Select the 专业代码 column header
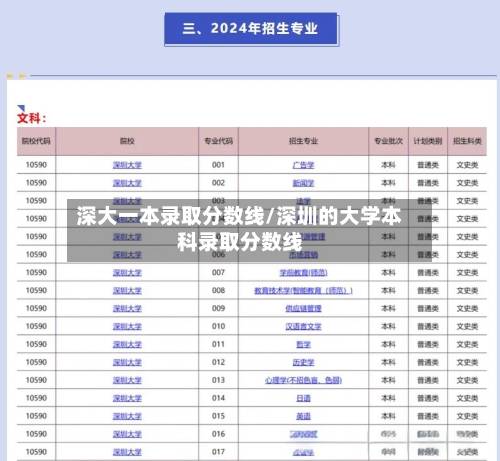The height and width of the screenshot is (461, 500). pos(218,141)
